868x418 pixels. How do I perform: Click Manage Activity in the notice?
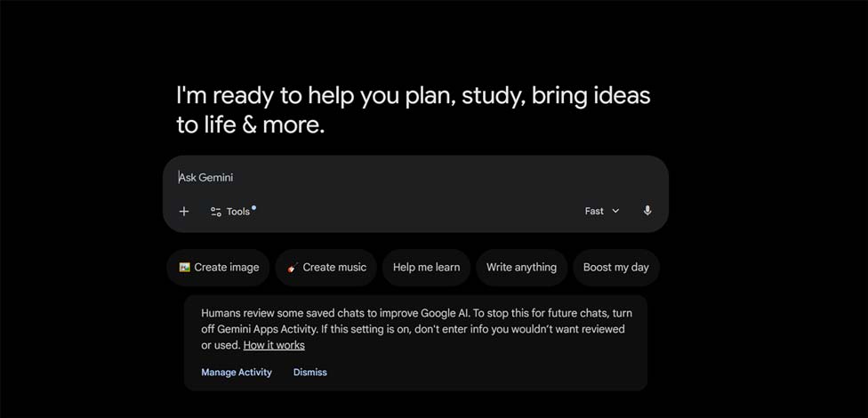237,372
